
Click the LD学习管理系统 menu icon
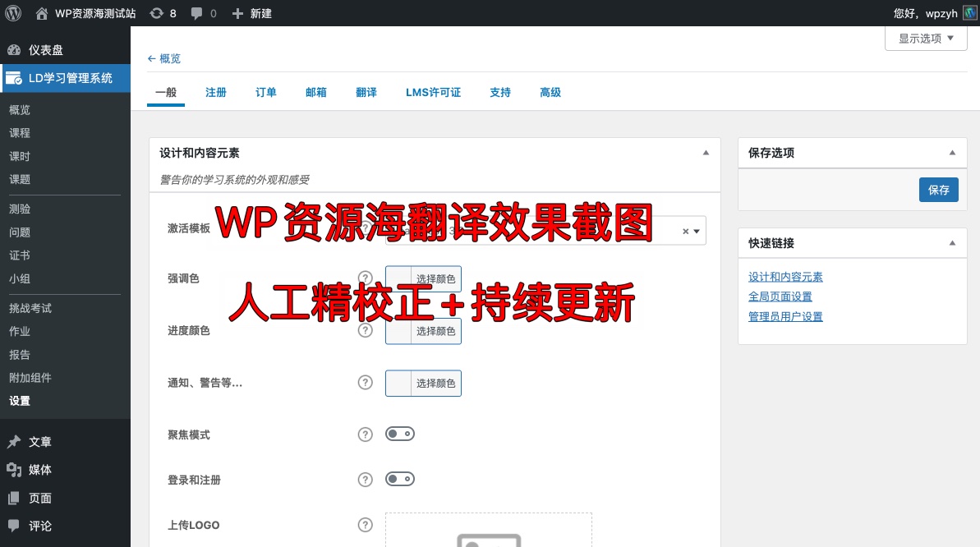(14, 78)
